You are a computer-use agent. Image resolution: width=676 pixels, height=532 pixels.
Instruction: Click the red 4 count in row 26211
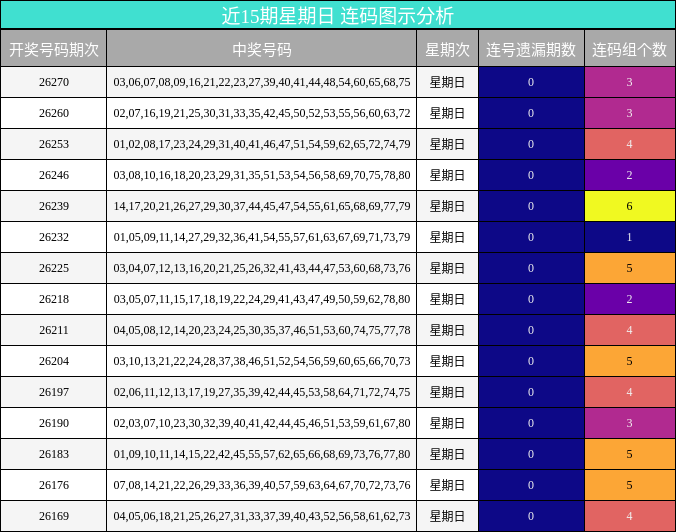(629, 330)
